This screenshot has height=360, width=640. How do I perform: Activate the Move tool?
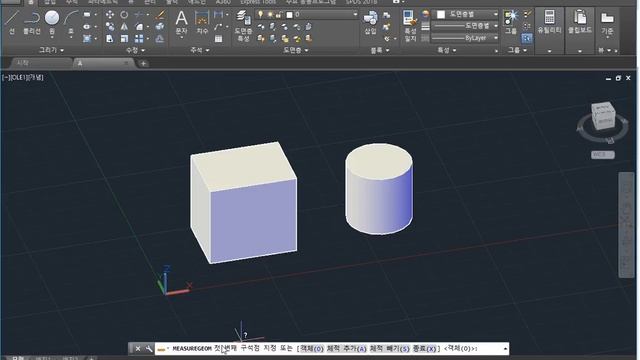[110, 15]
